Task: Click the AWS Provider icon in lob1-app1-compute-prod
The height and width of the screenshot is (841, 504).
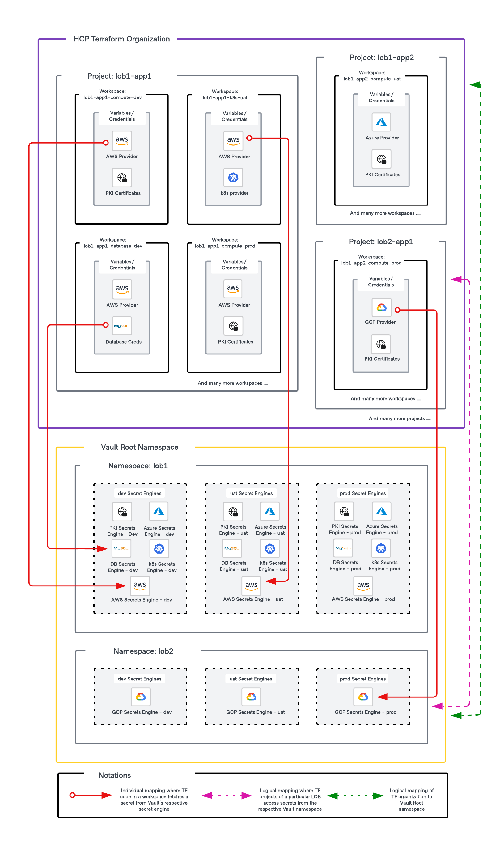Action: click(x=233, y=289)
